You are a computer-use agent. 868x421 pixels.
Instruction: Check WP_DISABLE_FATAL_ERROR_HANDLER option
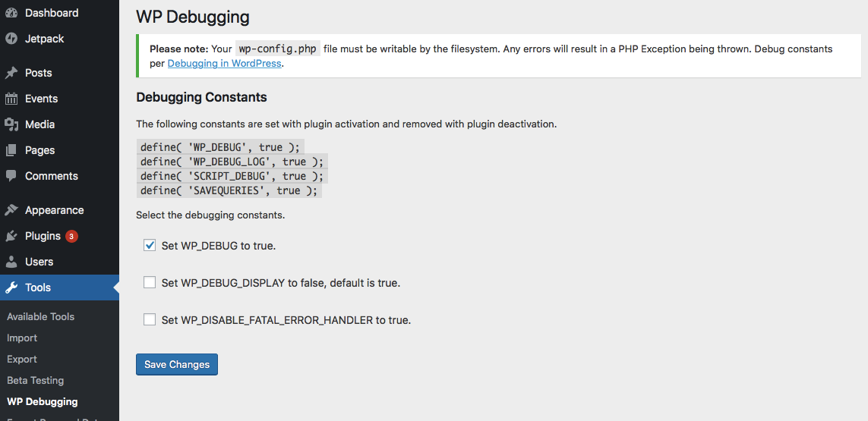[150, 319]
